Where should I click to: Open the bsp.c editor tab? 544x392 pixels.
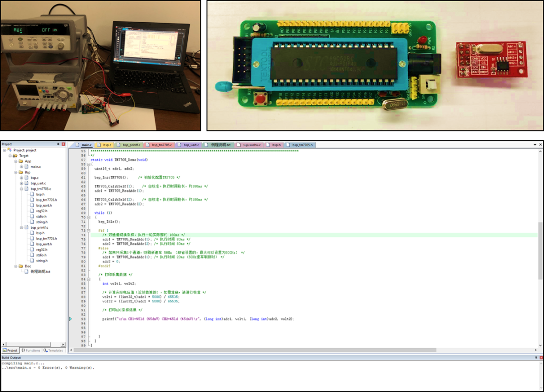[x=104, y=145]
